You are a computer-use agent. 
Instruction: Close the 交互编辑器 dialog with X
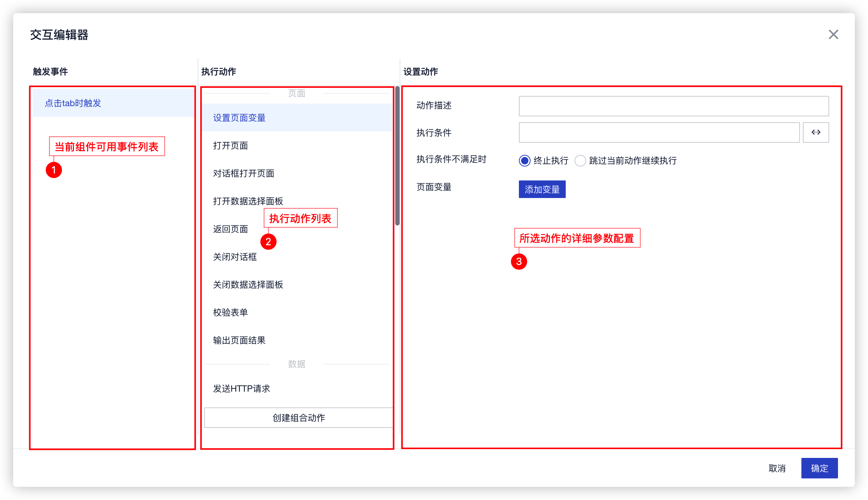833,35
